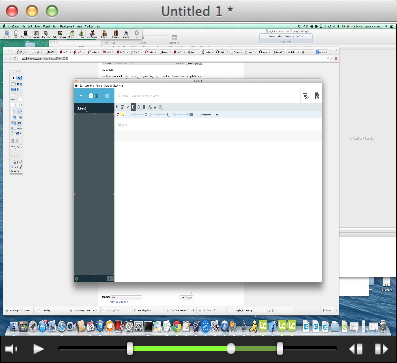Click the yellow color swatch in toolbar row
The image size is (397, 363).
[123, 115]
